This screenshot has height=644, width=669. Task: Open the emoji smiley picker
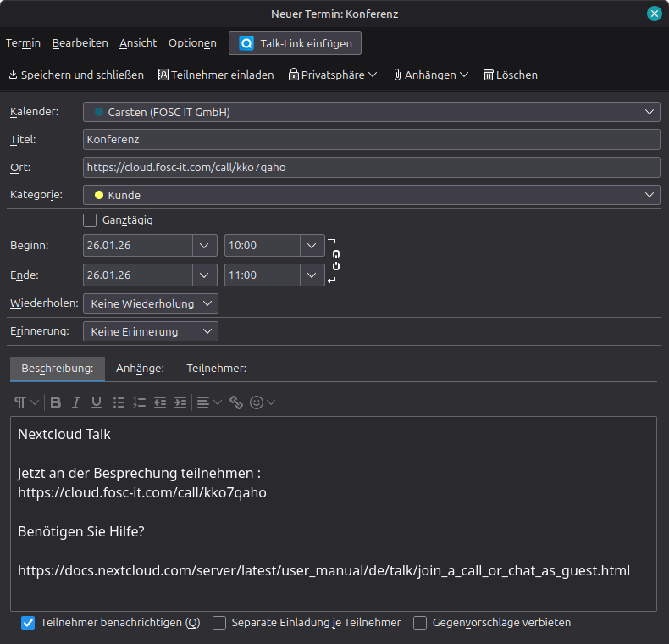pos(257,402)
